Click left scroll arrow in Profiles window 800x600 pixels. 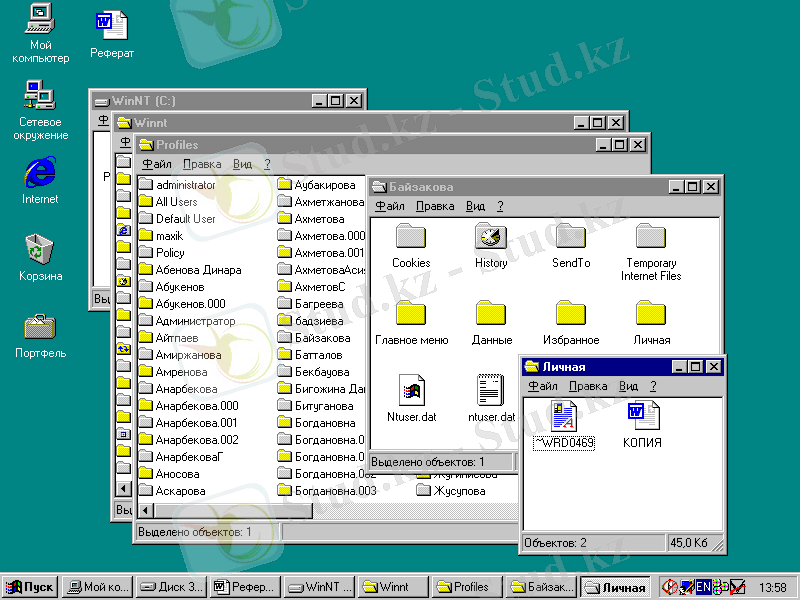point(144,509)
